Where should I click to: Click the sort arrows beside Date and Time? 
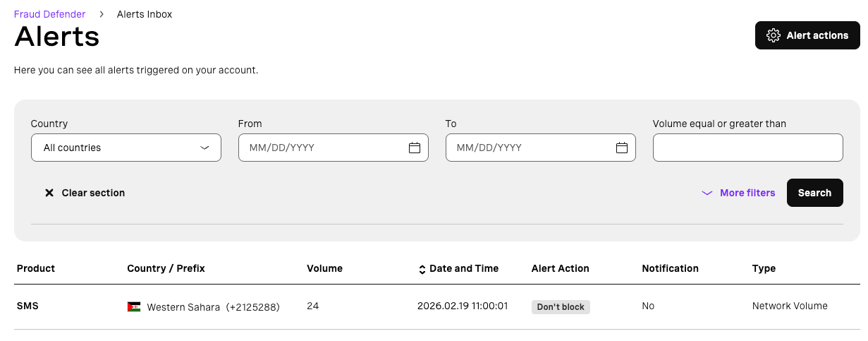pyautogui.click(x=422, y=269)
